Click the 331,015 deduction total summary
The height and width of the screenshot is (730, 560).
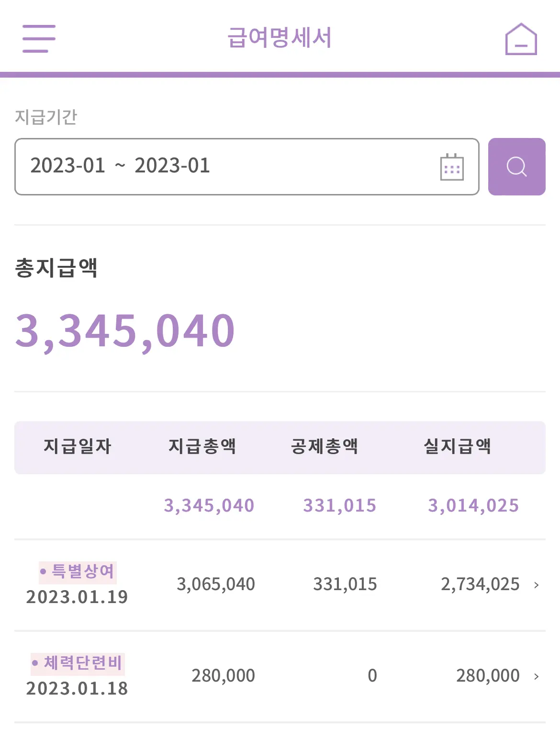pos(340,506)
